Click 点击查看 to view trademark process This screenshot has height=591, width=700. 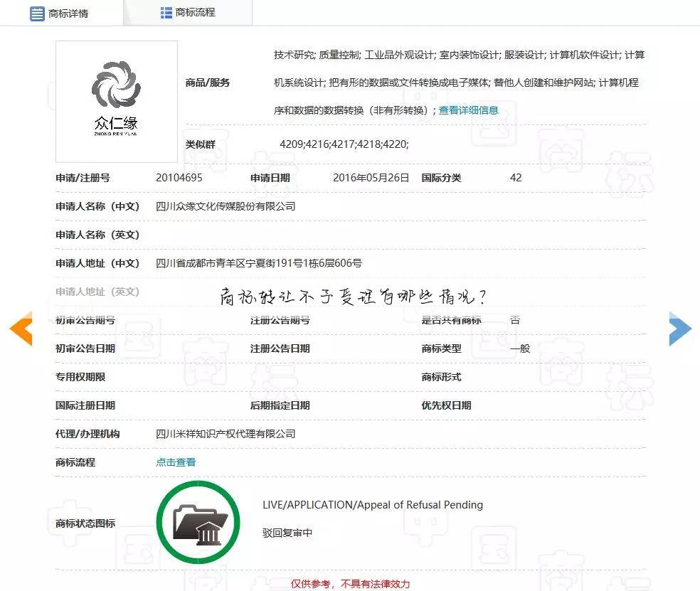(176, 461)
